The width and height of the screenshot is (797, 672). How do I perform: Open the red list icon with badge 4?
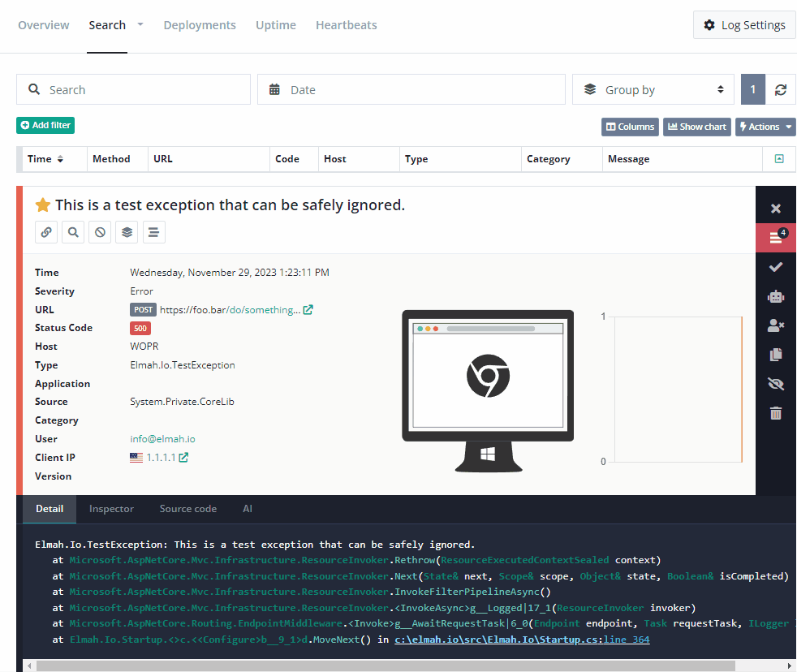pyautogui.click(x=776, y=237)
